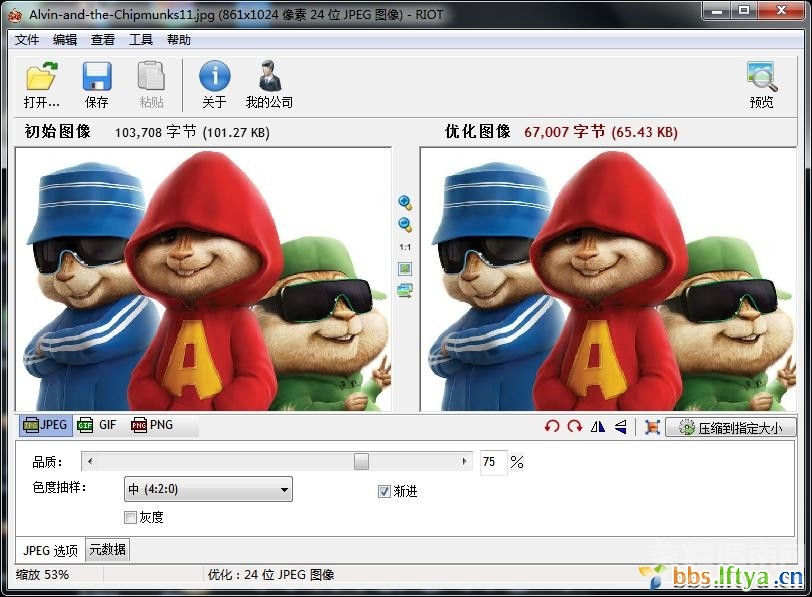Click the 预览 (Preview) icon
Screen dimensions: 812x597
[x=761, y=78]
